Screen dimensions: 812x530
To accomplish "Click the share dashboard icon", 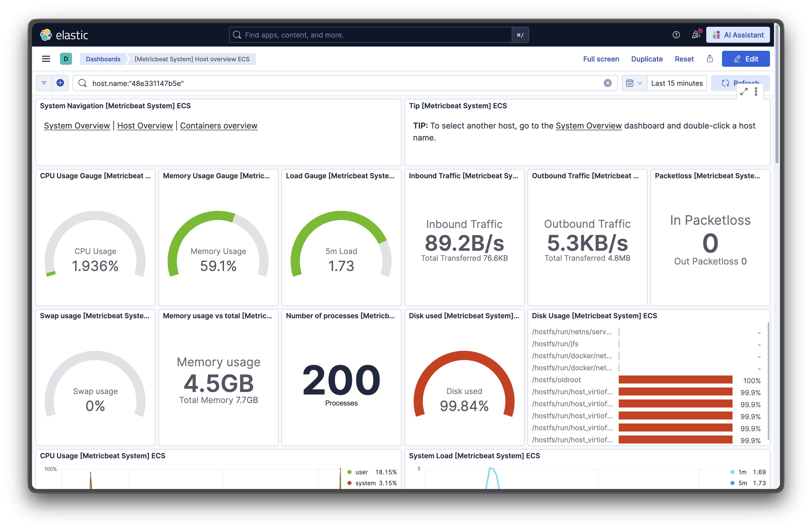I will coord(710,59).
